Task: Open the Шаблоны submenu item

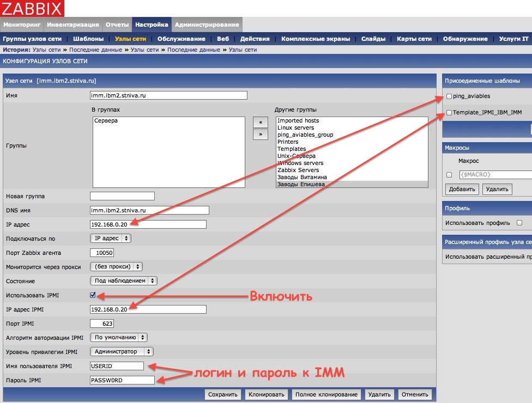Action: 88,39
